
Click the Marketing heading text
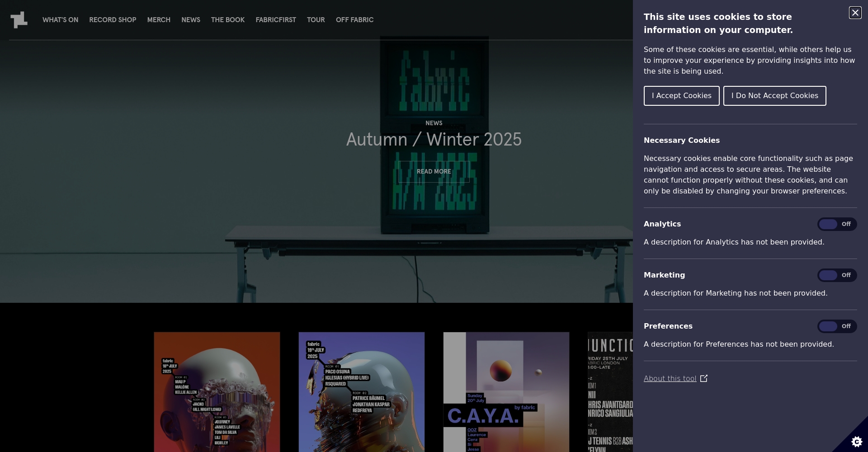tap(664, 275)
